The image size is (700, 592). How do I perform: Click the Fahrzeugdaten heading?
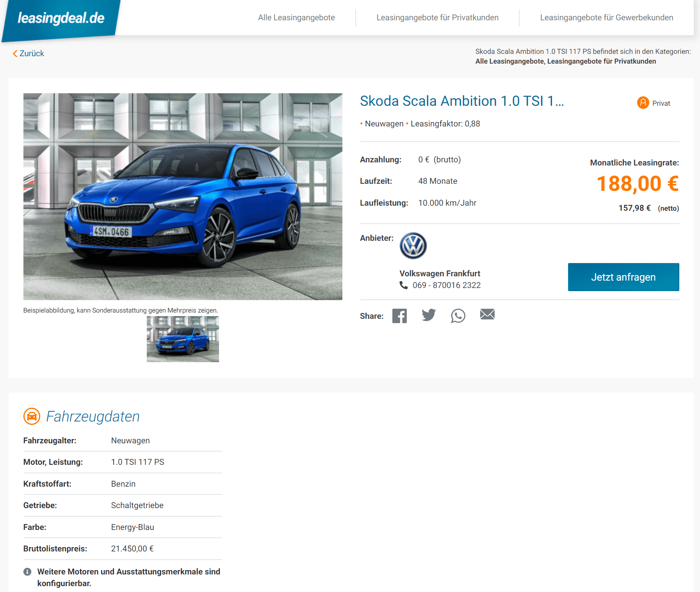93,416
